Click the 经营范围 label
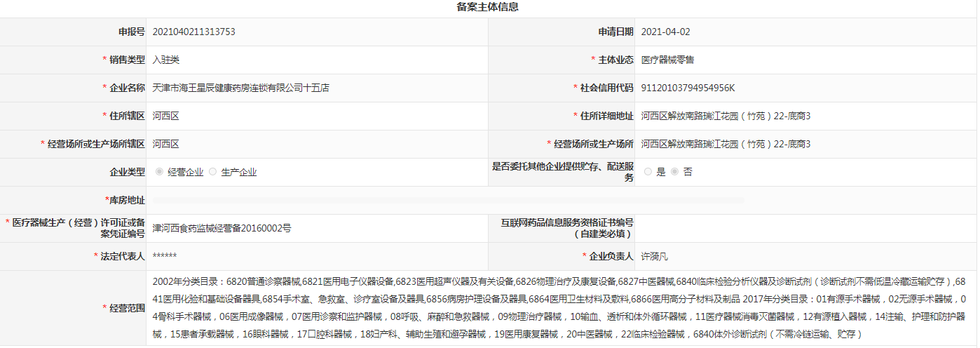Image resolution: width=980 pixels, height=348 pixels. [x=127, y=308]
